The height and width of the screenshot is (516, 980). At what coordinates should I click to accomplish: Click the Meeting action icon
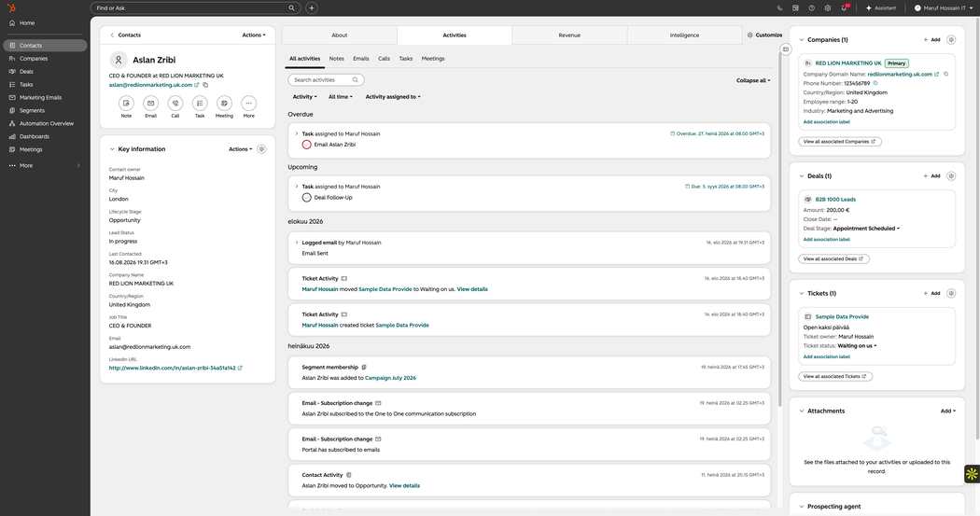pos(224,103)
